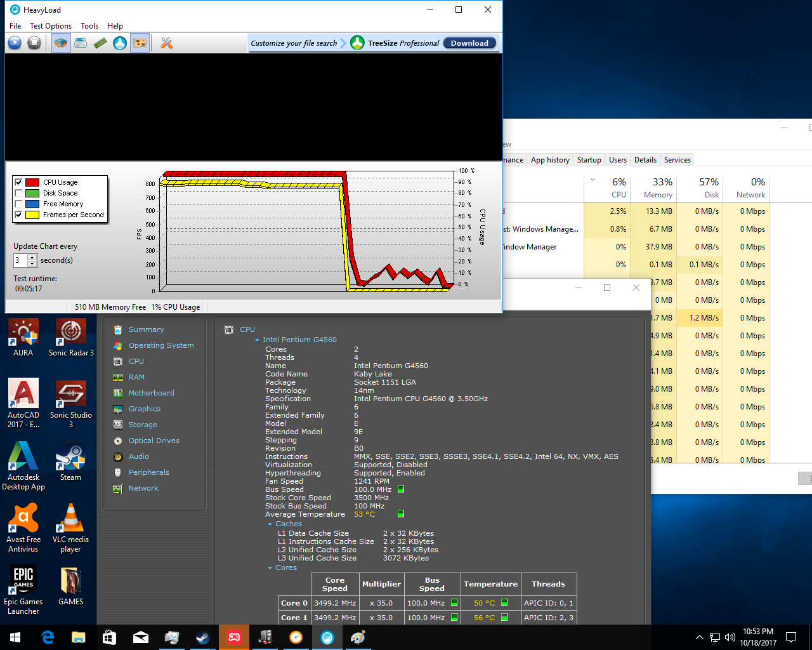Switch to Task Manager App history tab

(x=550, y=160)
